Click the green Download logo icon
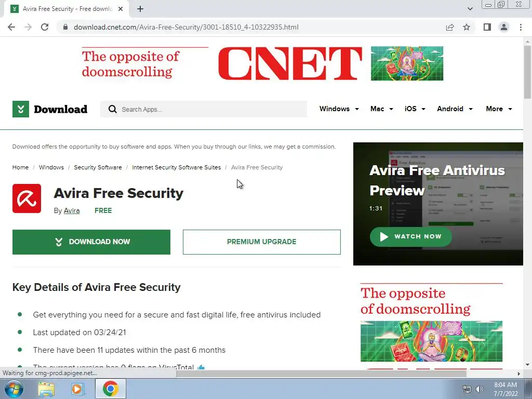Screen dimensions: 532x399 click(21, 109)
